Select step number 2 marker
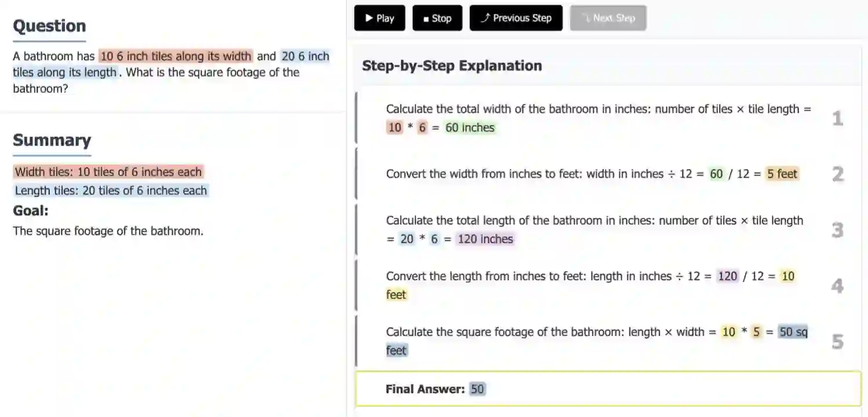 coord(837,174)
